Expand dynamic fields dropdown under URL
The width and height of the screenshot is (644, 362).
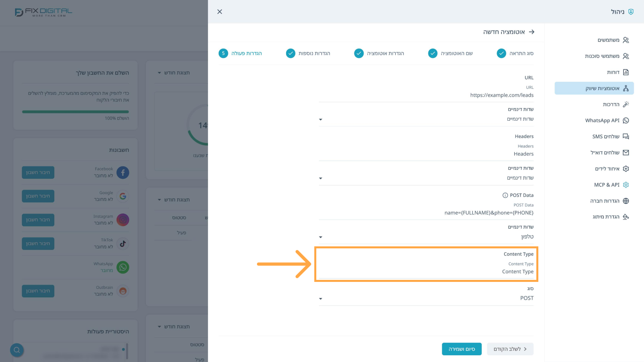click(426, 119)
